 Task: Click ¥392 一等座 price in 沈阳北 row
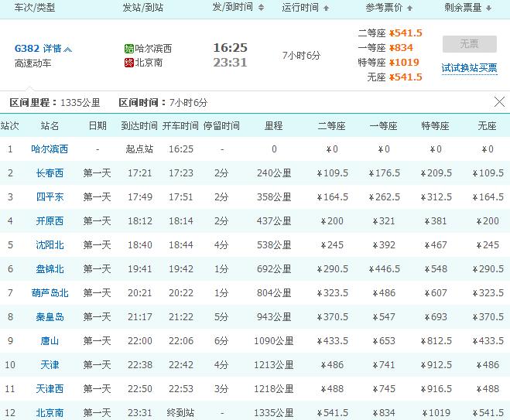coord(384,244)
